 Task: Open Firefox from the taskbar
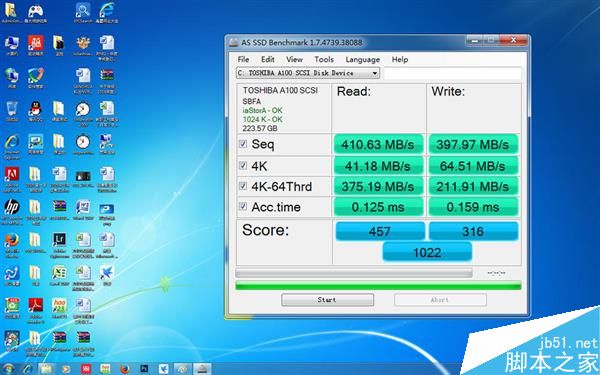[125, 369]
